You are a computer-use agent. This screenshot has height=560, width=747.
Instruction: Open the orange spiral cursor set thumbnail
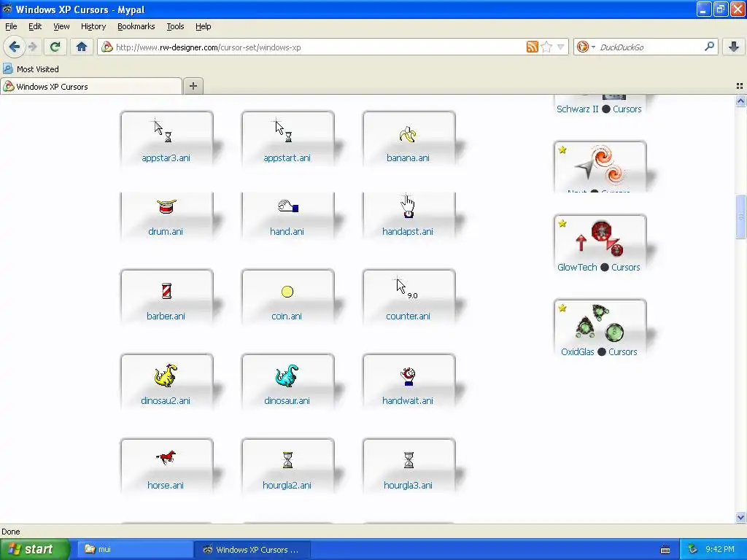[600, 167]
